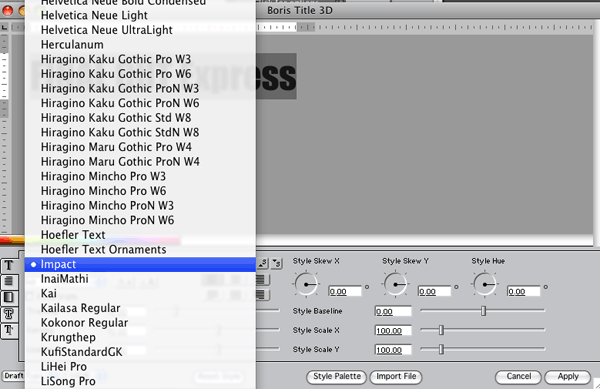
Task: Choose Helvetica Neue UltraLight font
Action: (140, 30)
